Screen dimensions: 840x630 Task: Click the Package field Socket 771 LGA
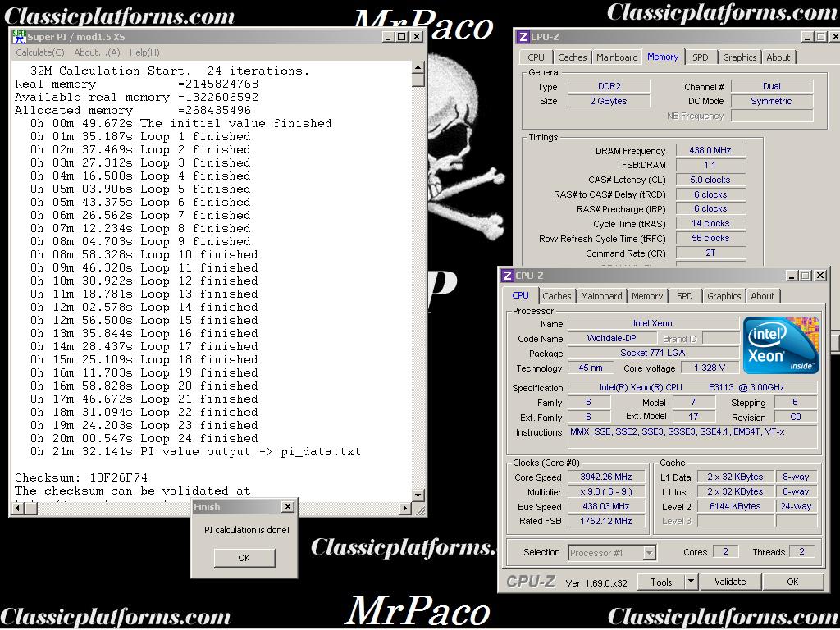(x=653, y=353)
